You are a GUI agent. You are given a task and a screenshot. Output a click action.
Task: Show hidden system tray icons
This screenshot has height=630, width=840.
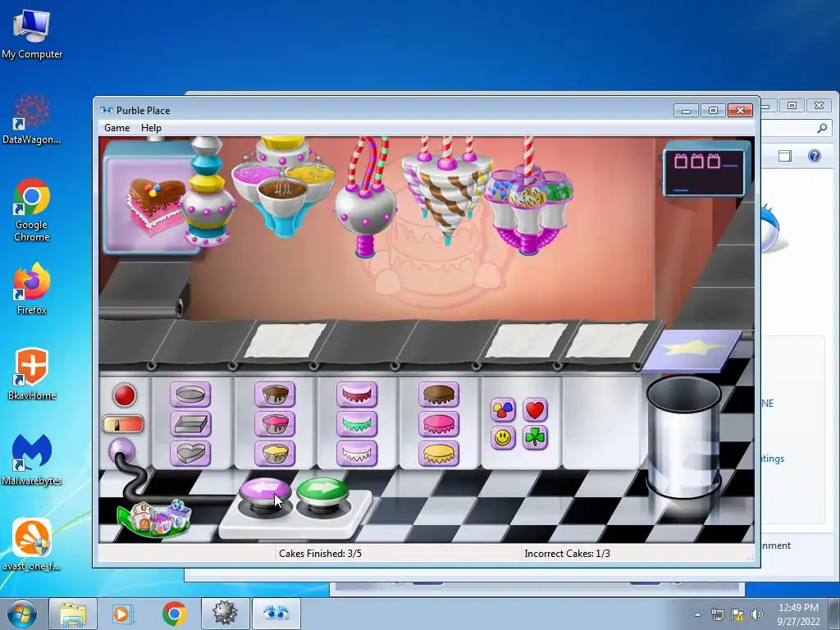click(x=697, y=614)
